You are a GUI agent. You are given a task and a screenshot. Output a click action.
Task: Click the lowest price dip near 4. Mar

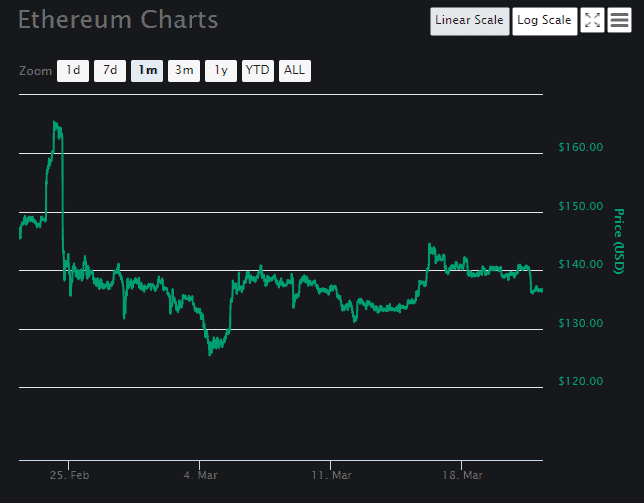pos(210,353)
